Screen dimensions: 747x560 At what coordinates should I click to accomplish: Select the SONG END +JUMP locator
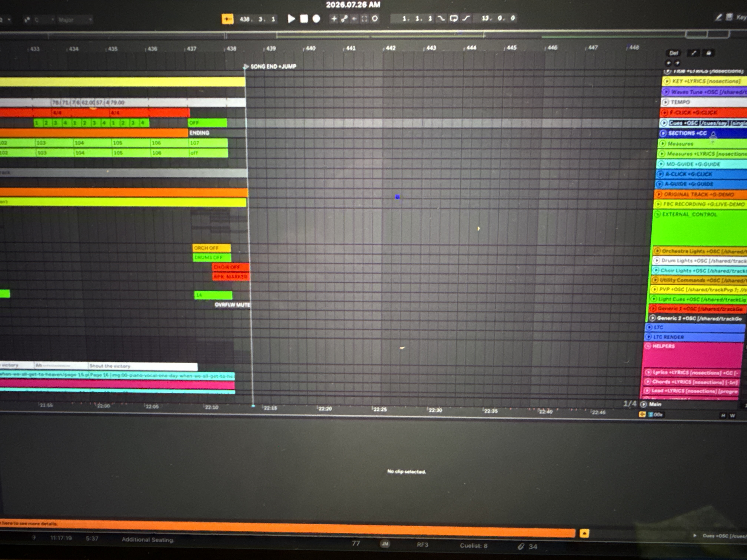pyautogui.click(x=273, y=66)
